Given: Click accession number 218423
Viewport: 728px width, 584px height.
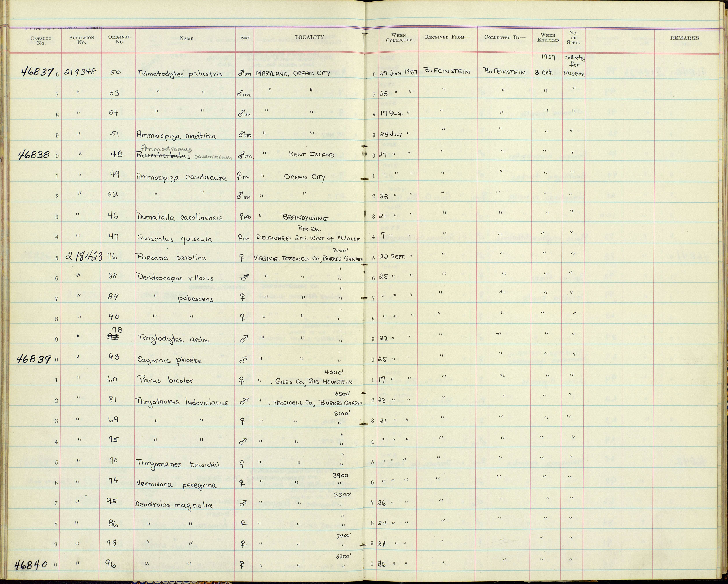Looking at the screenshot, I should click(84, 257).
